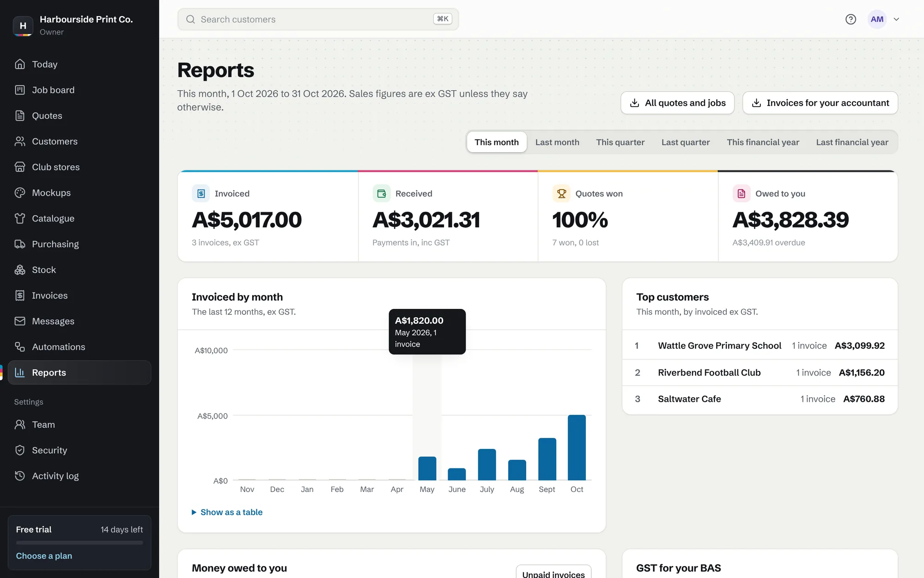The height and width of the screenshot is (578, 924).
Task: Open Club stores storefront icon
Action: (x=20, y=167)
